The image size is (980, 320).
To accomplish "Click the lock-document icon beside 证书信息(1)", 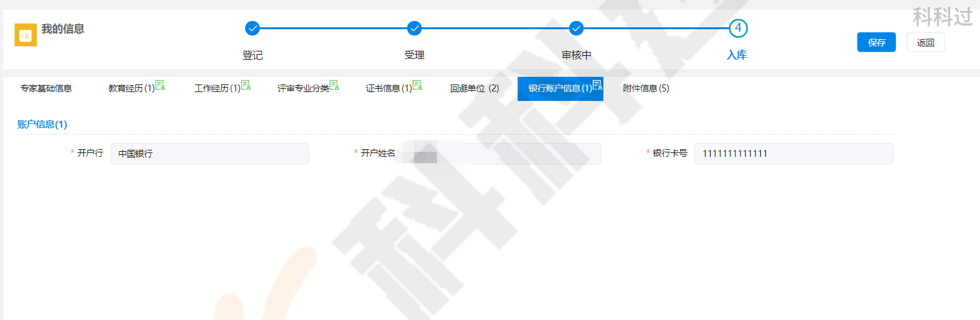I will (x=417, y=85).
